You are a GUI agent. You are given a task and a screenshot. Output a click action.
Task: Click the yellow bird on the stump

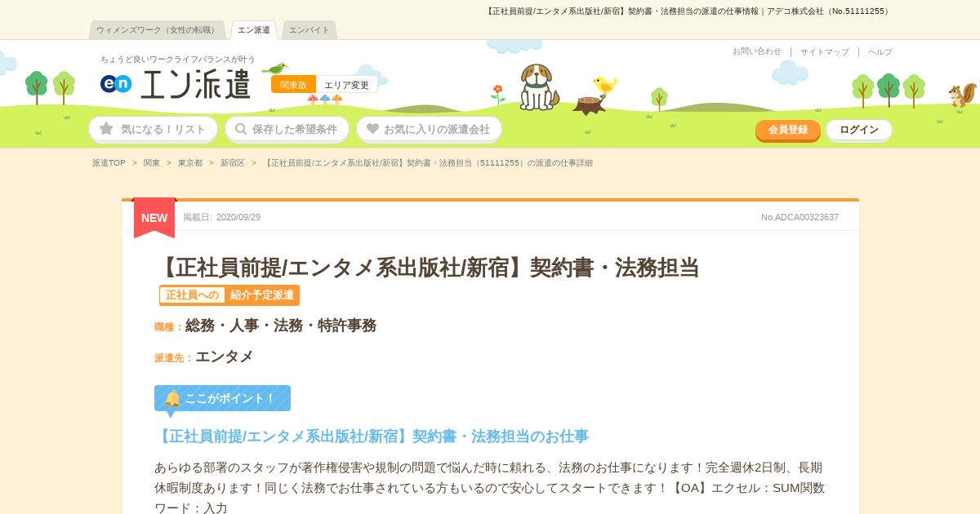pos(605,85)
